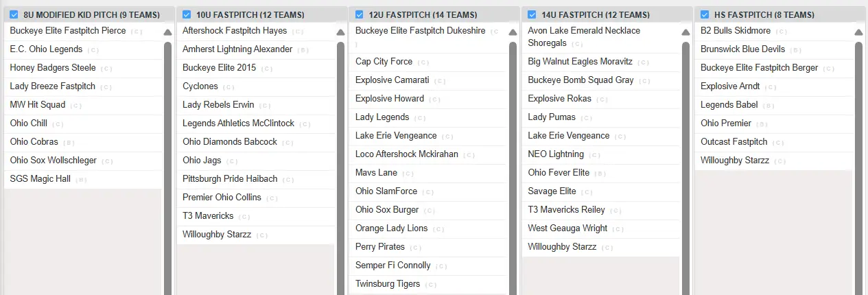Select Buckeye Elite Fastpitch Pierce team
The width and height of the screenshot is (868, 295).
click(x=68, y=31)
